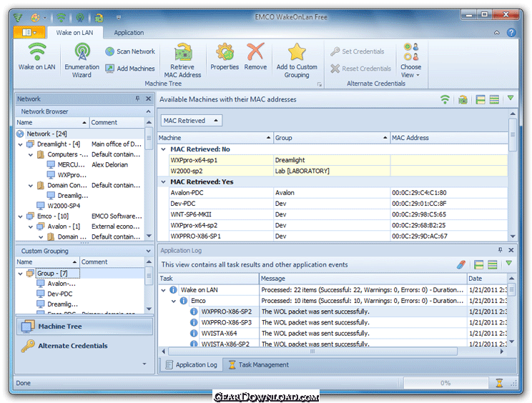The height and width of the screenshot is (403, 532).
Task: Switch to the Wake on LAN ribbon tab
Action: [74, 33]
